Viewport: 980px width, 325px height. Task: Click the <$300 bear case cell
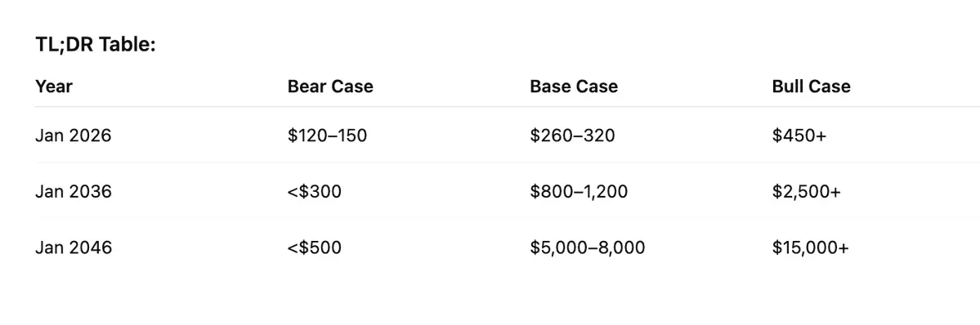click(x=315, y=191)
